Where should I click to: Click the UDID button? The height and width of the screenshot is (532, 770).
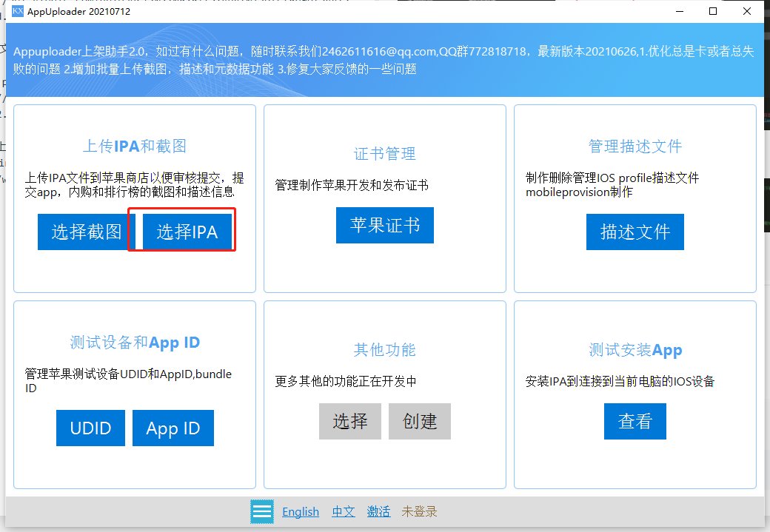point(90,428)
